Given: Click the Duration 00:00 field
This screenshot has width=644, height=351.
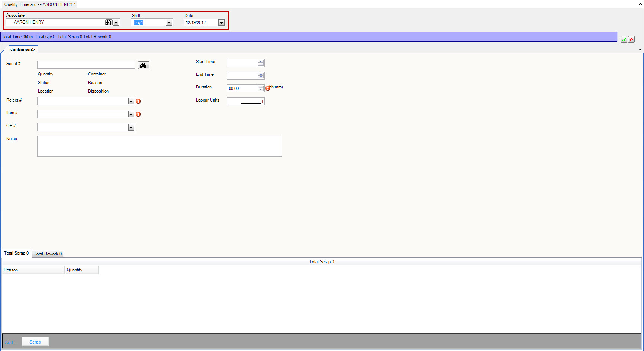Looking at the screenshot, I should tap(243, 88).
